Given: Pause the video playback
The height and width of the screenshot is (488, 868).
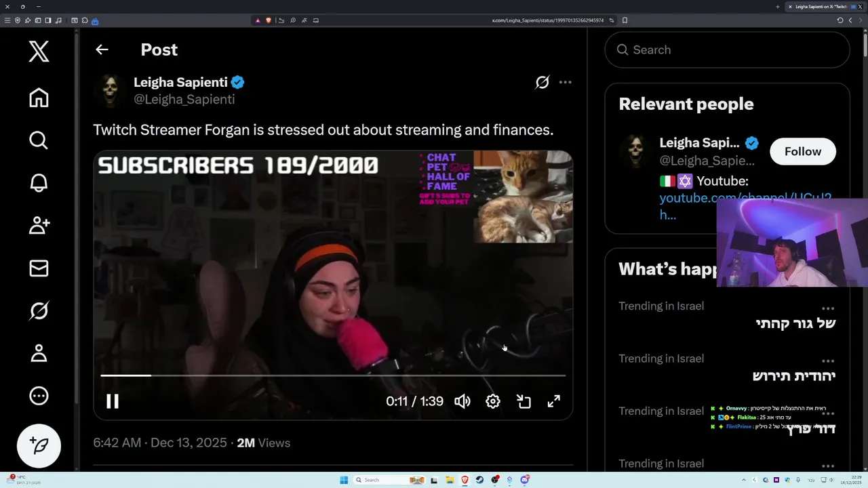Looking at the screenshot, I should pos(113,401).
